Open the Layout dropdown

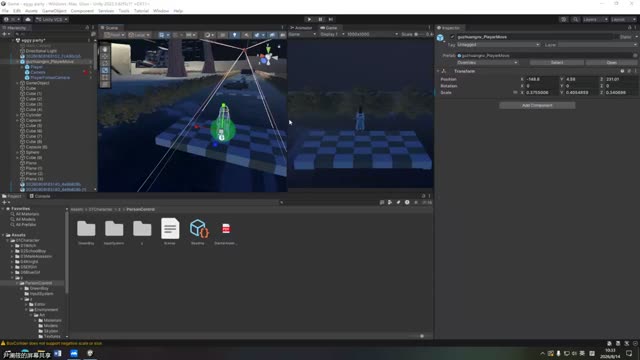(623, 19)
